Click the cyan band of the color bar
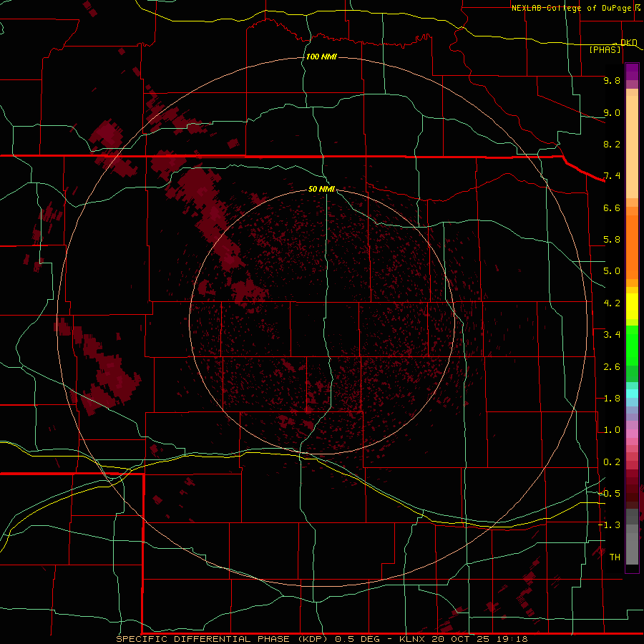This screenshot has height=644, width=644. click(x=632, y=394)
